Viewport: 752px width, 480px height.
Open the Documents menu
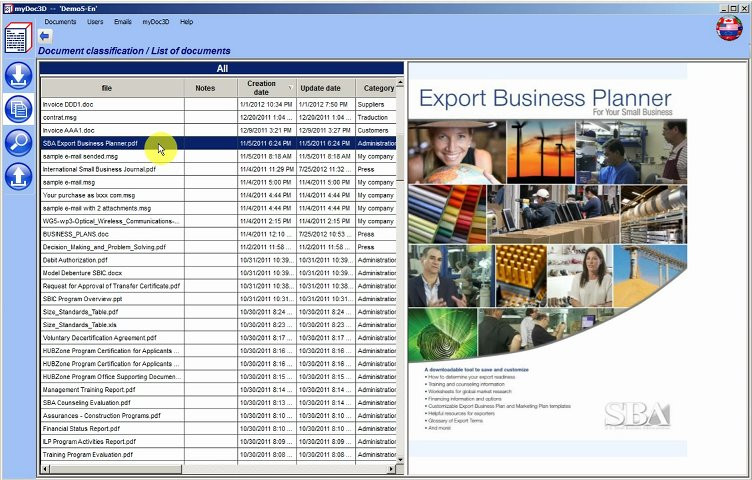click(x=60, y=22)
